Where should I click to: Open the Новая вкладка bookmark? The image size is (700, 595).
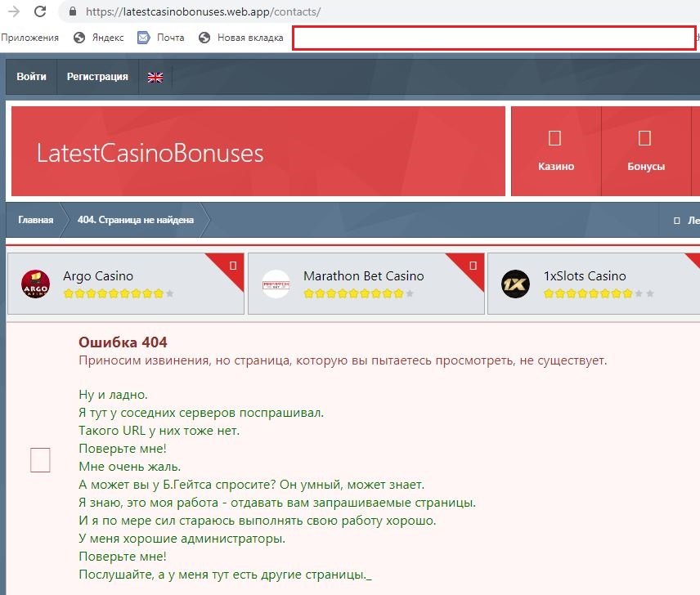click(241, 38)
